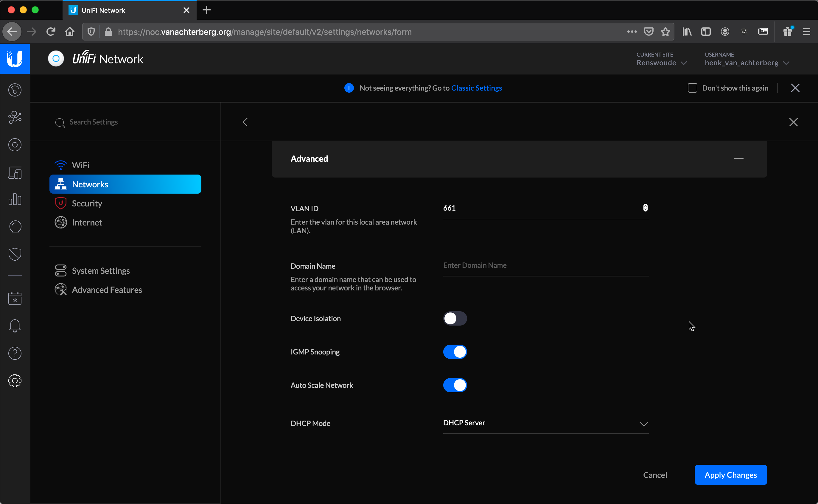Viewport: 818px width, 504px height.
Task: Enable Device Isolation
Action: (x=455, y=318)
